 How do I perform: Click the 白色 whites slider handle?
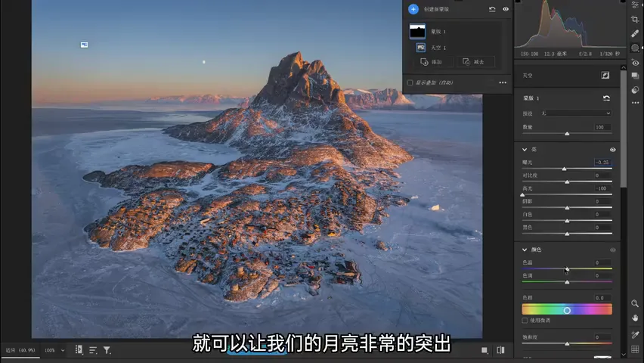[x=567, y=221]
